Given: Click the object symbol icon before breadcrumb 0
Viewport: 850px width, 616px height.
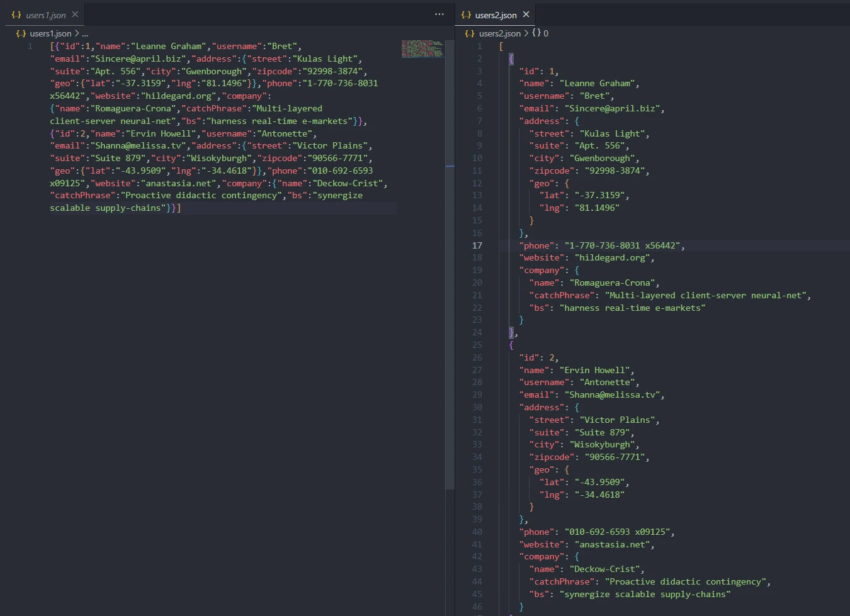Looking at the screenshot, I should 536,33.
